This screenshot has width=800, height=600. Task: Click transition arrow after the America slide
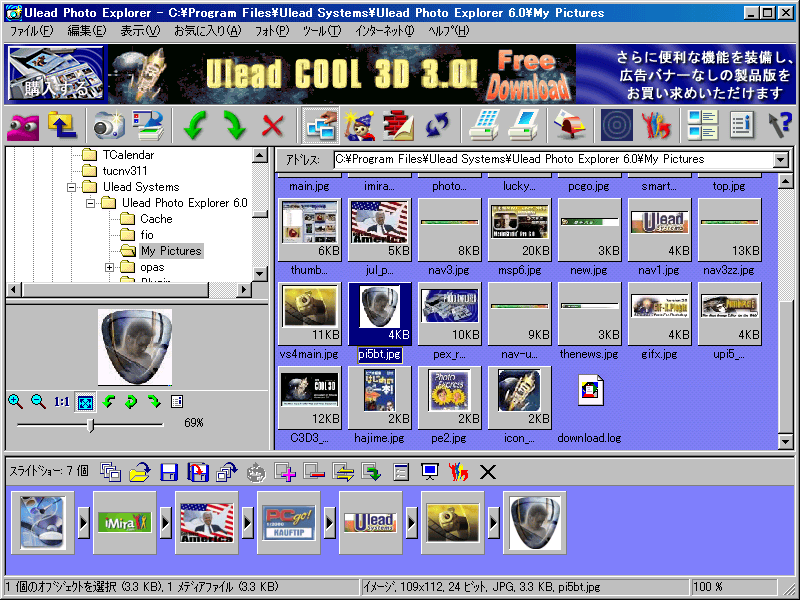[x=247, y=522]
